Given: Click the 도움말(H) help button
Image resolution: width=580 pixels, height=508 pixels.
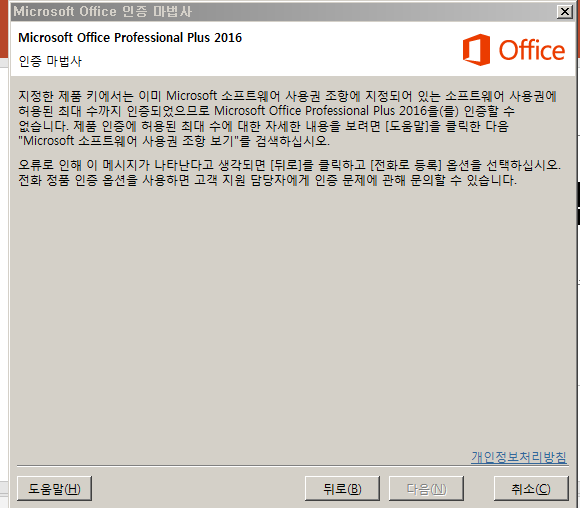Looking at the screenshot, I should click(54, 488).
